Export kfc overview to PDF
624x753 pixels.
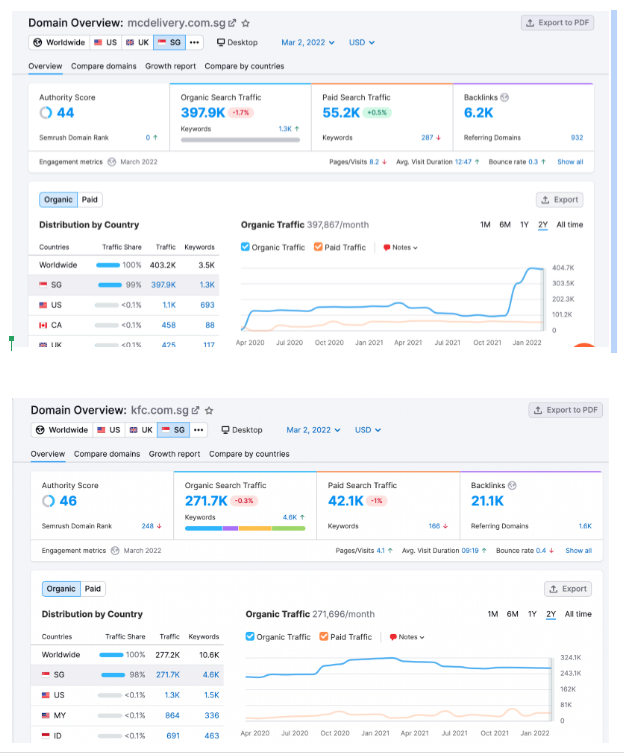coord(565,410)
